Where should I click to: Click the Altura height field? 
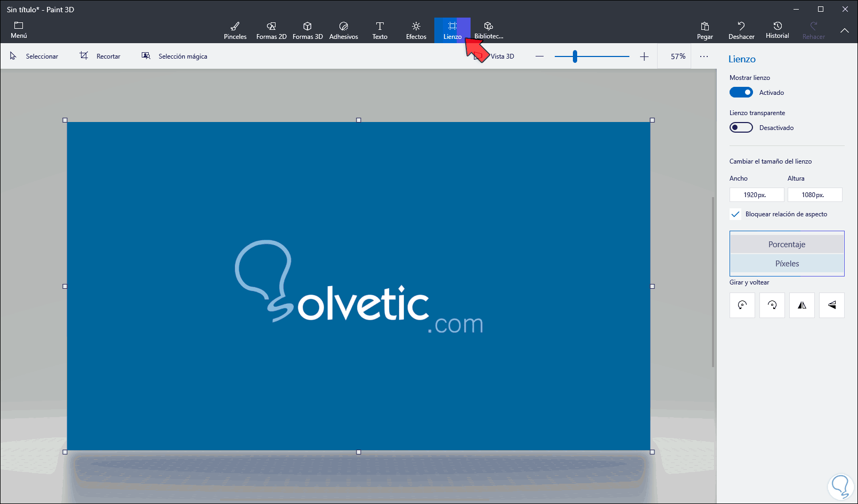(x=815, y=195)
